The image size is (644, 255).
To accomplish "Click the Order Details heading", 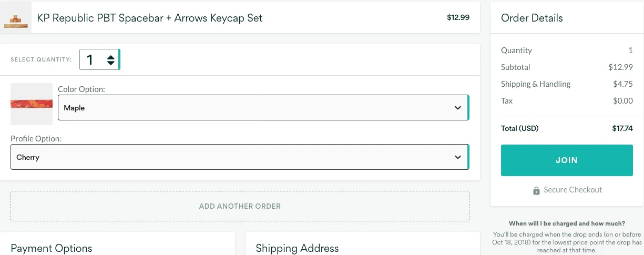I will 531,18.
